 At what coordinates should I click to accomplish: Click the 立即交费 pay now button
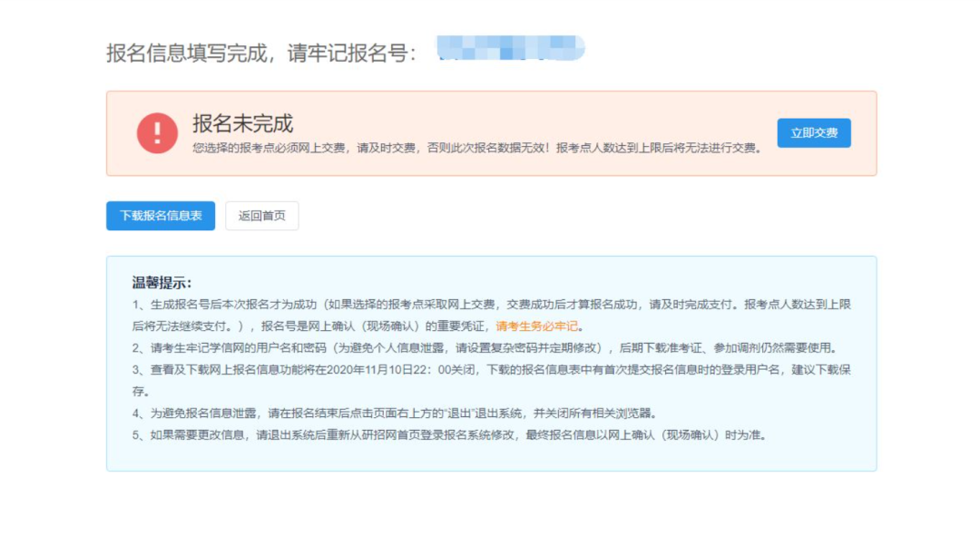[813, 132]
